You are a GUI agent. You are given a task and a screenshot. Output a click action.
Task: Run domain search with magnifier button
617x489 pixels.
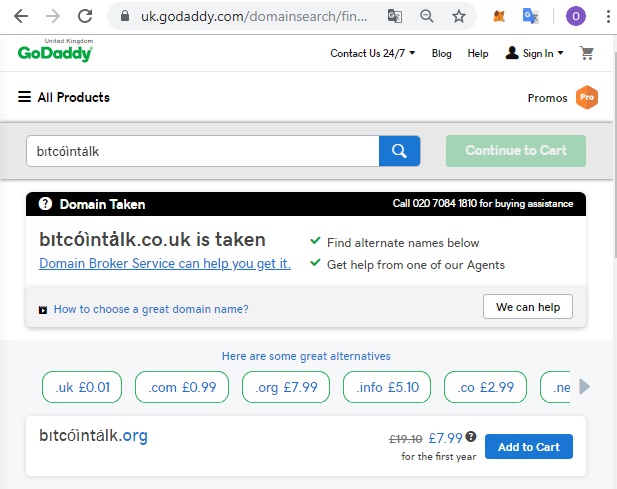(x=399, y=151)
